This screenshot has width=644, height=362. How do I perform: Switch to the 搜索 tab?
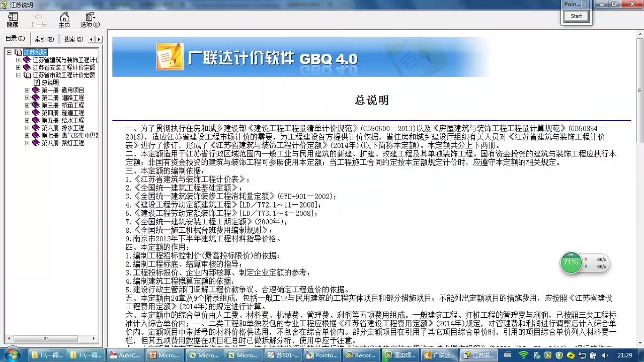(72, 39)
